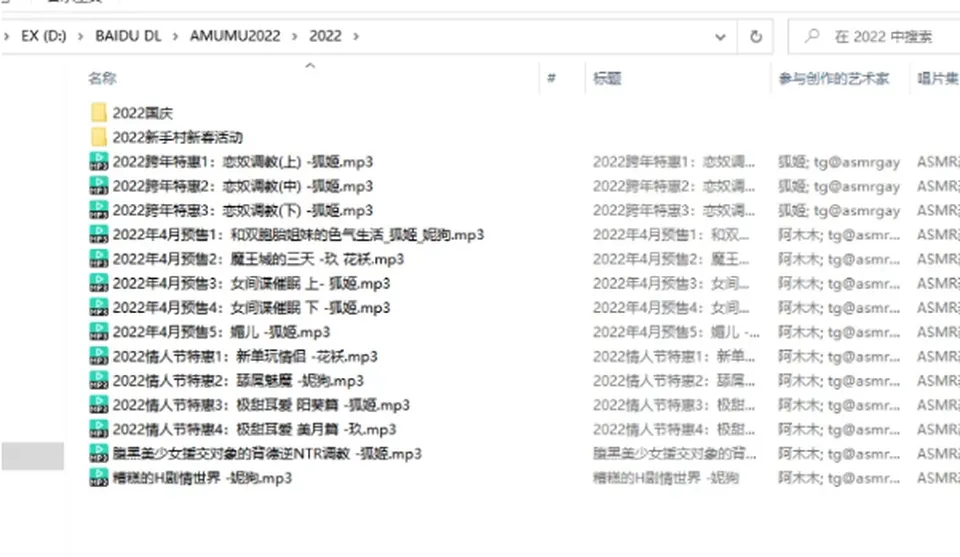The width and height of the screenshot is (960, 557).
Task: Click the mp3 icon of 2022年4月预售4
Action: point(99,307)
